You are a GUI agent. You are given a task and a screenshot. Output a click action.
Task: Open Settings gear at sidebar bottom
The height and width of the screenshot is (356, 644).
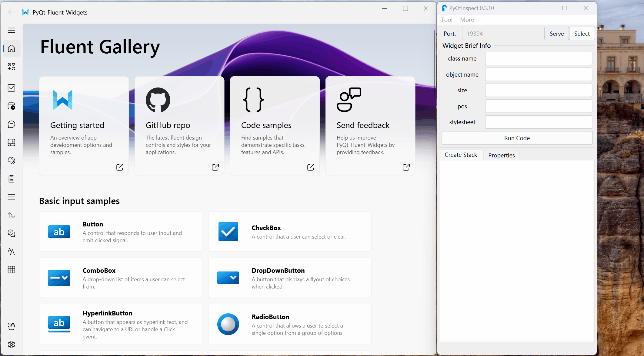point(12,344)
